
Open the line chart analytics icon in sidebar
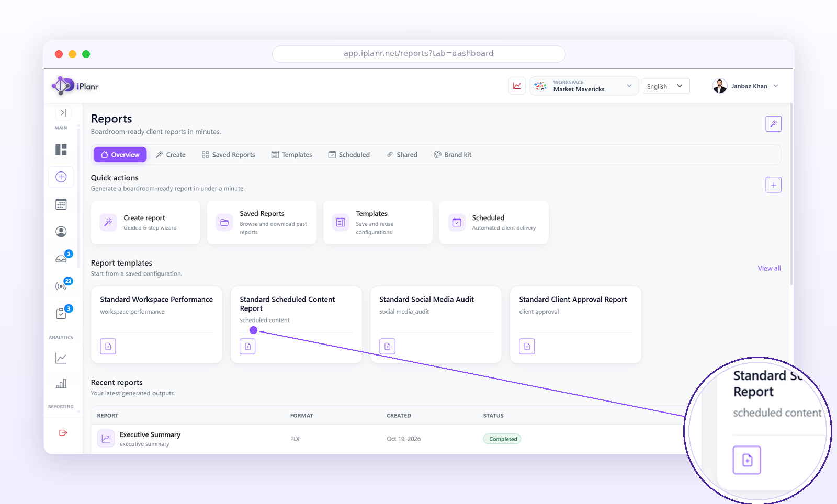tap(61, 358)
